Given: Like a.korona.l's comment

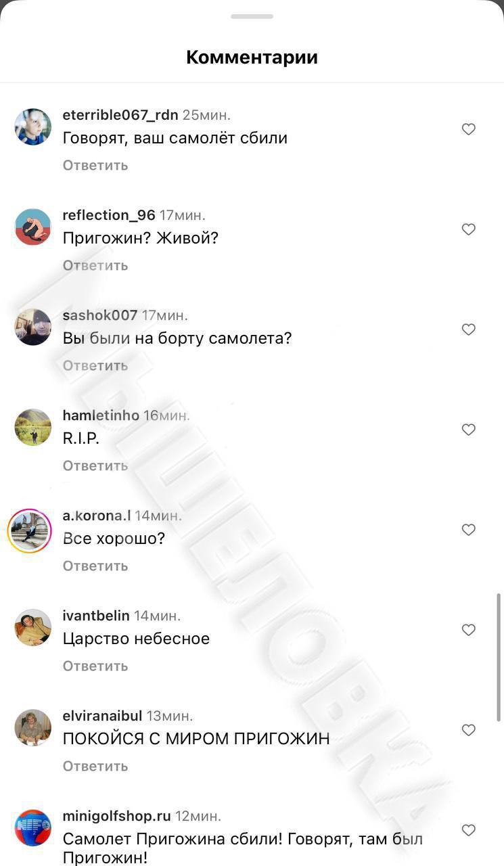Looking at the screenshot, I should coord(468,530).
